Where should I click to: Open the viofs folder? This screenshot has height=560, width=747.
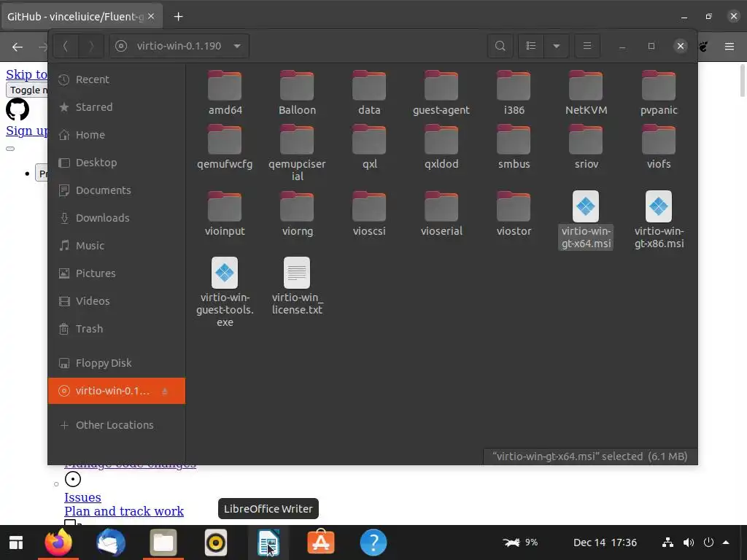(659, 147)
